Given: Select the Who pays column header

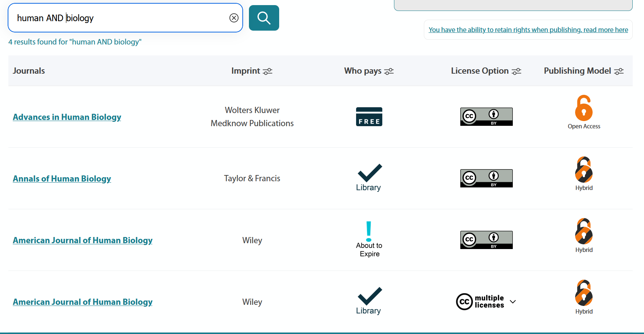Looking at the screenshot, I should click(x=362, y=71).
